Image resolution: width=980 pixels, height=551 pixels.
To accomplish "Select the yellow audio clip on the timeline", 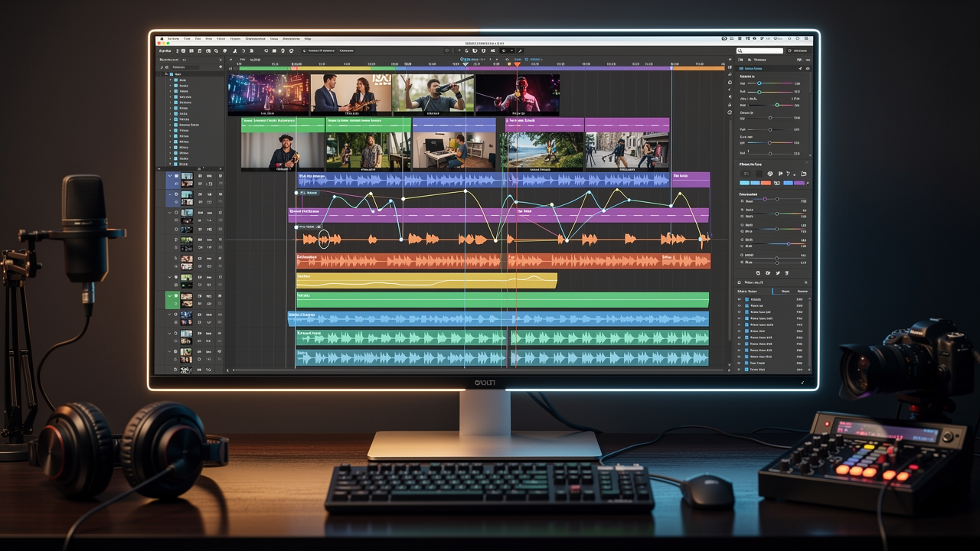I will point(426,281).
